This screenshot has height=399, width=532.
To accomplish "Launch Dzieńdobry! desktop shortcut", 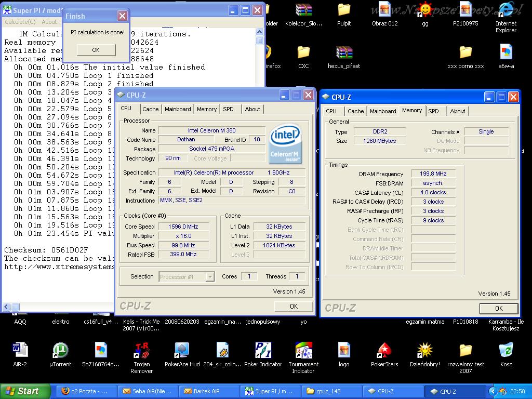I will [425, 350].
